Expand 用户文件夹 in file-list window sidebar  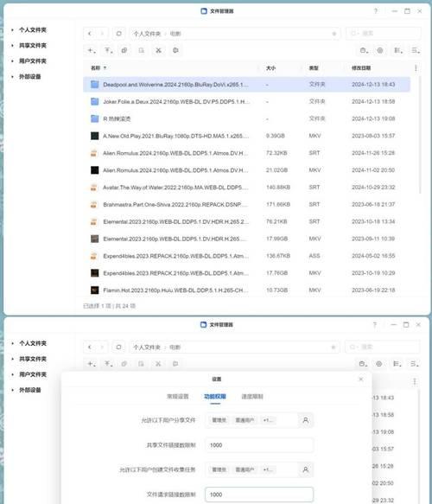(x=12, y=61)
